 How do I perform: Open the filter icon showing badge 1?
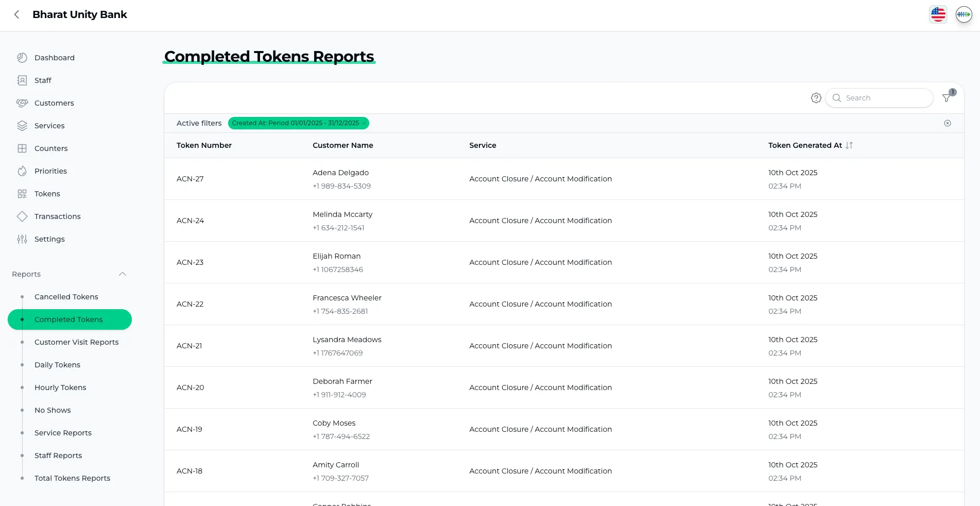click(947, 98)
